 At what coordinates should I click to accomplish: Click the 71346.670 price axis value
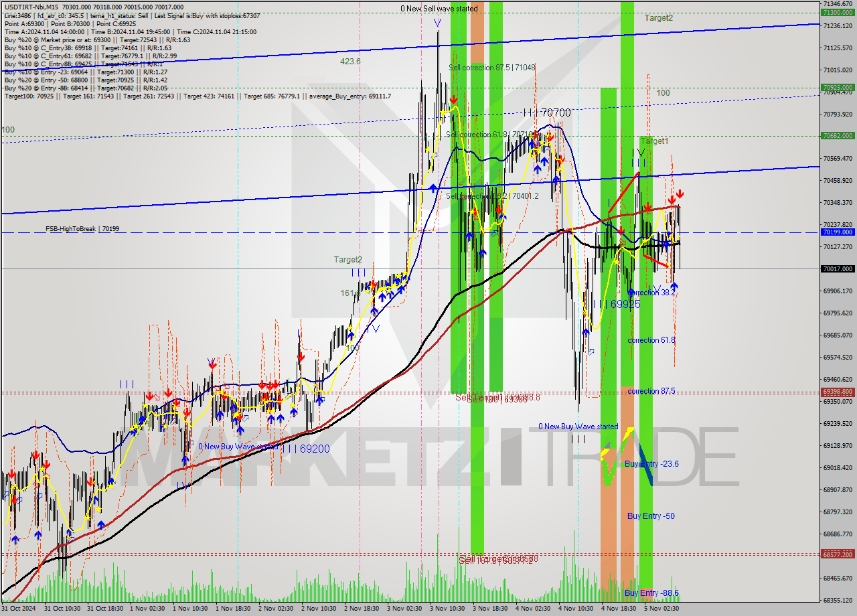tap(838, 4)
